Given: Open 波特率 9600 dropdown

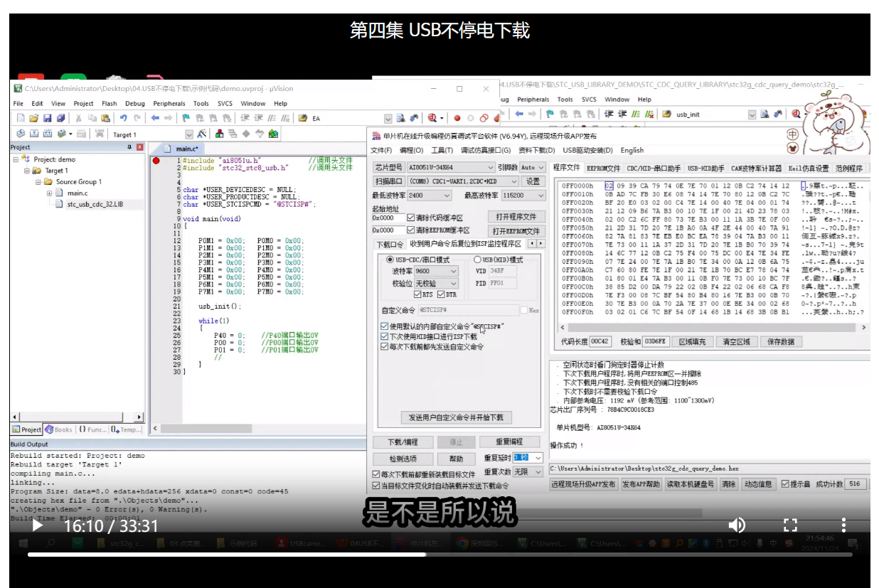Looking at the screenshot, I should [436, 271].
